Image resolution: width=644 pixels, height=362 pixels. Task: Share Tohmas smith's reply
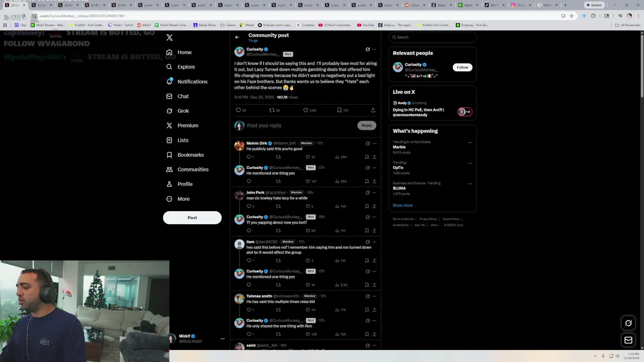point(374,310)
